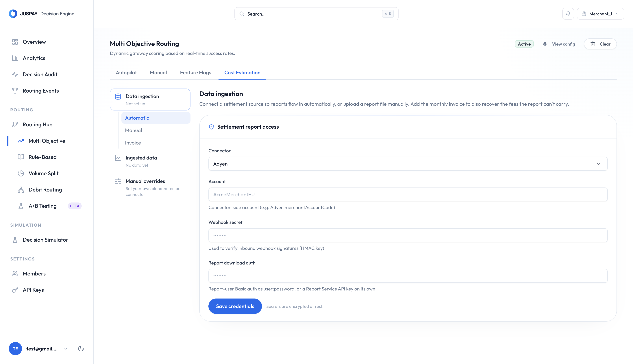Open the Merchant_1 selector dropdown

600,14
